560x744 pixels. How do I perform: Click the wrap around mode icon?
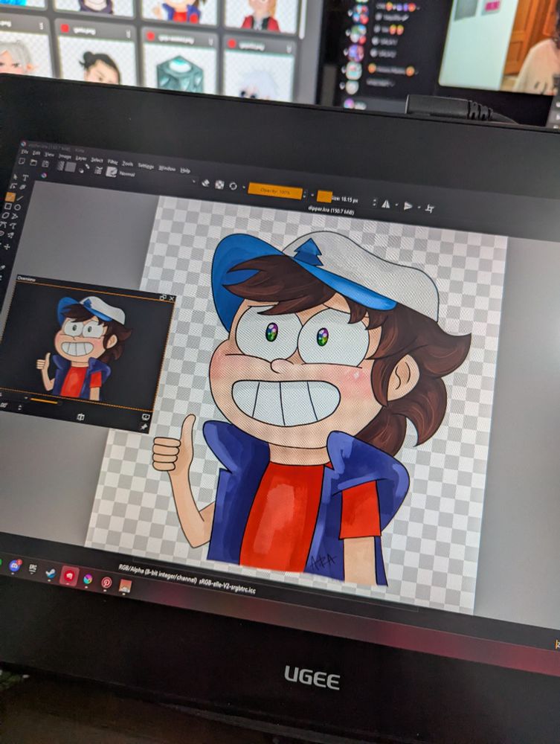[x=430, y=208]
